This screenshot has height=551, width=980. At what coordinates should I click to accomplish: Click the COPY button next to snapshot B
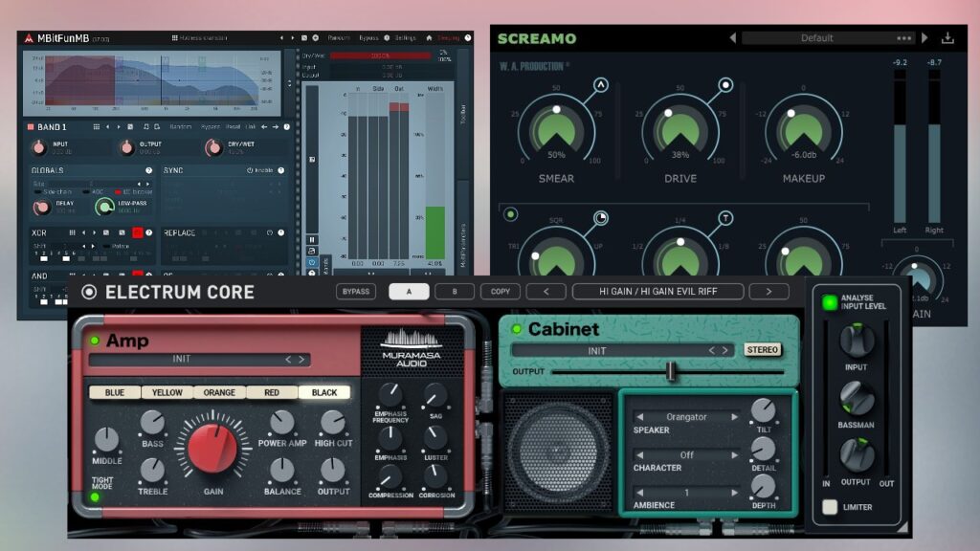coord(500,292)
